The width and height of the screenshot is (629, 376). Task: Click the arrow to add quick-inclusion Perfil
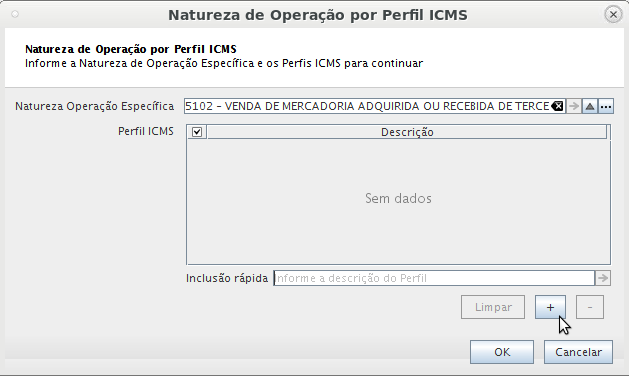(x=603, y=278)
